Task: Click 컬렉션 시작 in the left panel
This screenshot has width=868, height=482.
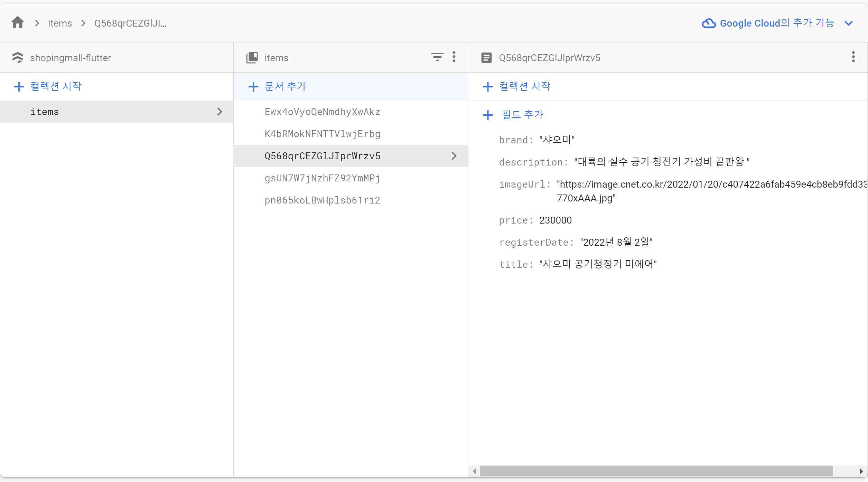Action: point(48,86)
